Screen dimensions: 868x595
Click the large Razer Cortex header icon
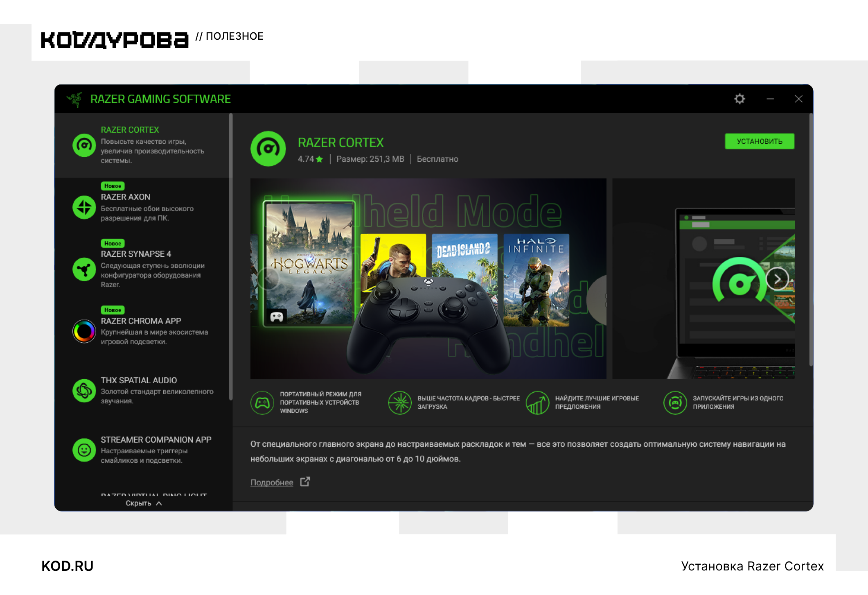(x=268, y=149)
